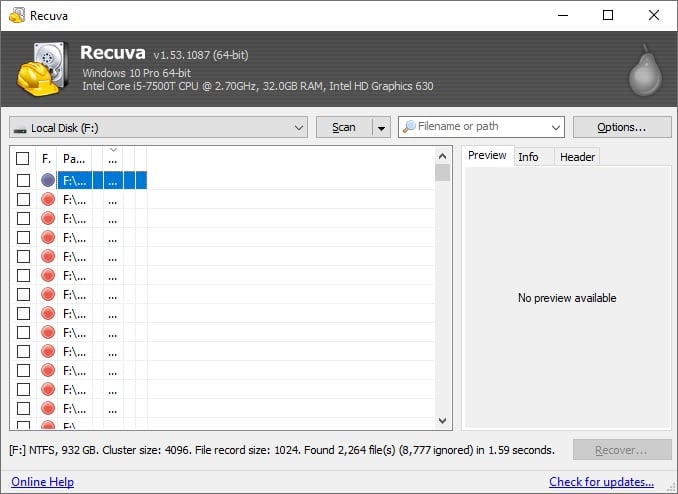Screen dimensions: 678x494
Task: Click the column header with the sort chevron
Action: tap(113, 159)
